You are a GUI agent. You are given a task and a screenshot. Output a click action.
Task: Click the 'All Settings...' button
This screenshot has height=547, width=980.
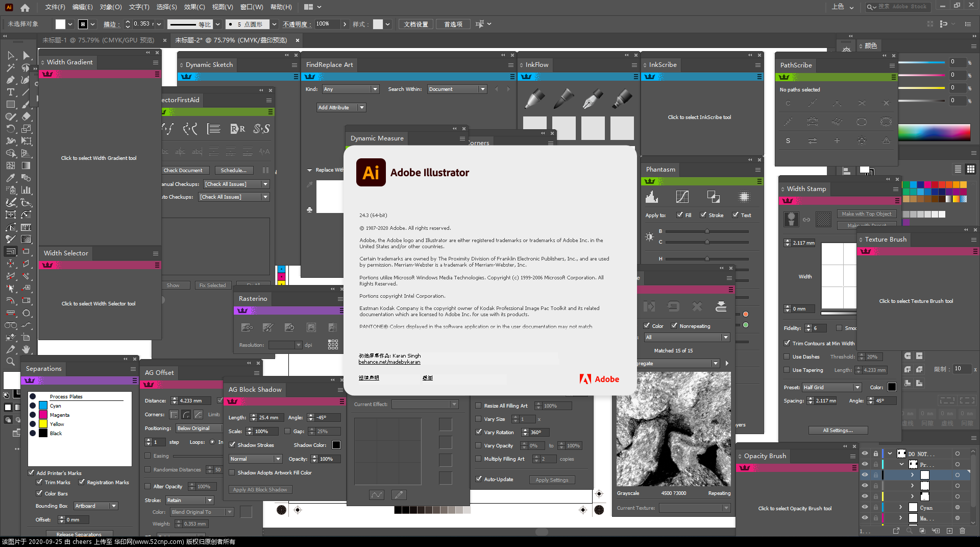click(x=838, y=430)
